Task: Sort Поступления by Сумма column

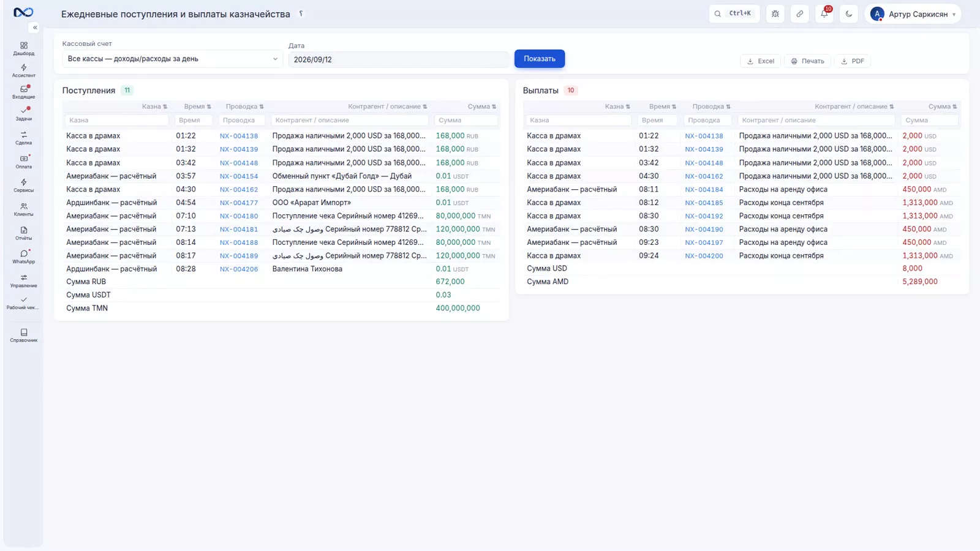Action: pyautogui.click(x=482, y=107)
